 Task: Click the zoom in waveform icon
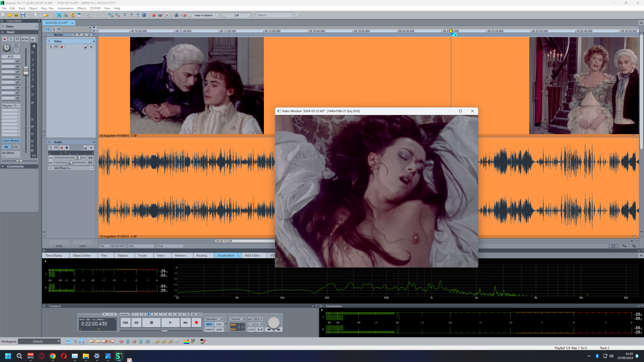[x=157, y=341]
